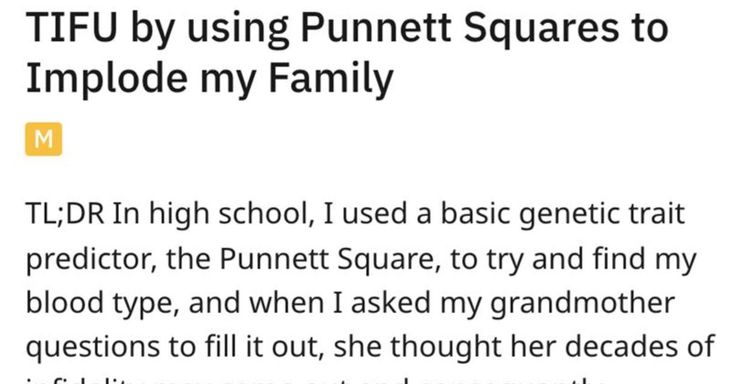Click the partially visible bottom text line

[311, 380]
